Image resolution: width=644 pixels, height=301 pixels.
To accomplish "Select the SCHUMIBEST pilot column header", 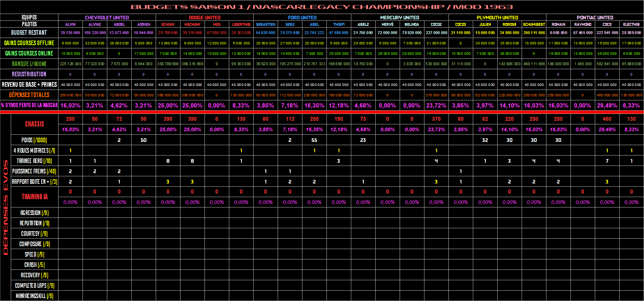I will tap(534, 24).
